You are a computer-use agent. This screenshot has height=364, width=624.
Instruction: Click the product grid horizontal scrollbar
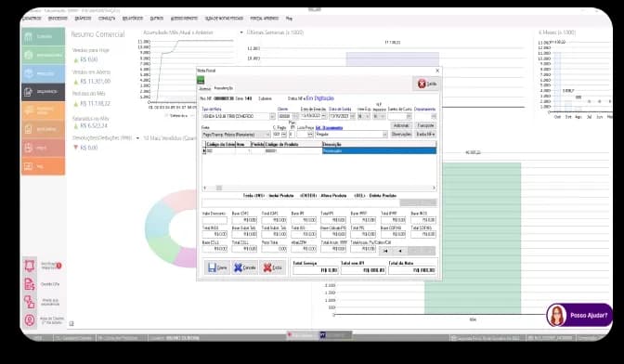[319, 188]
